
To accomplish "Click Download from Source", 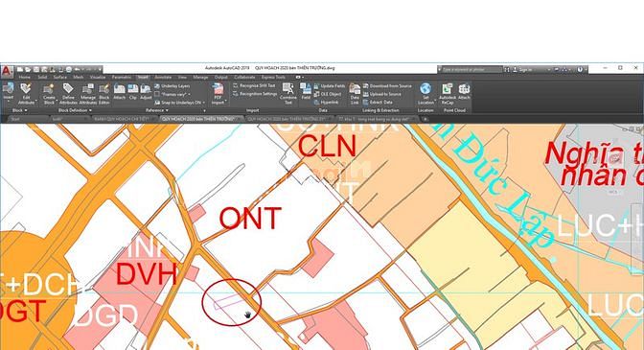I will pos(387,86).
